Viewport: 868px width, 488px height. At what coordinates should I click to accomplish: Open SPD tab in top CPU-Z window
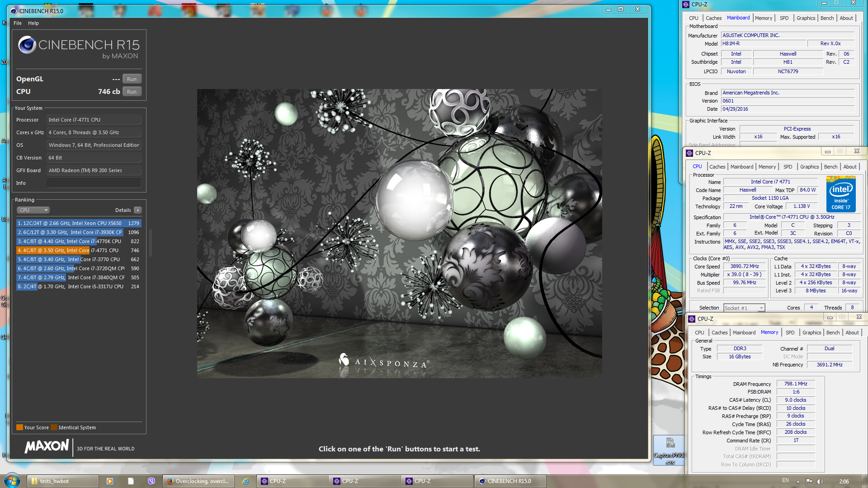tap(784, 18)
